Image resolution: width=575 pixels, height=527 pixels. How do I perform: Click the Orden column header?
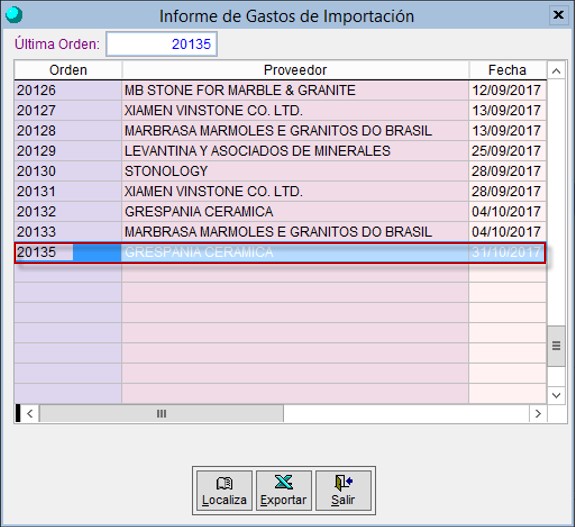point(68,70)
